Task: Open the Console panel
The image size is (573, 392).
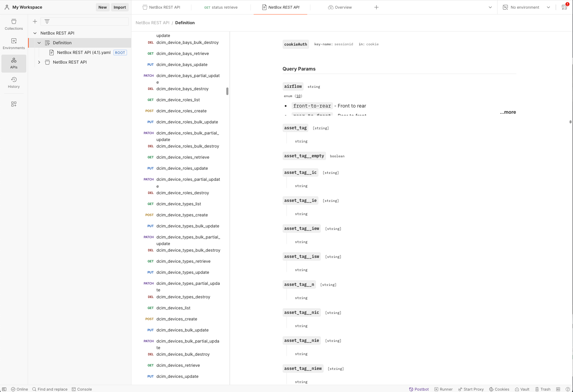Action: 82,389
